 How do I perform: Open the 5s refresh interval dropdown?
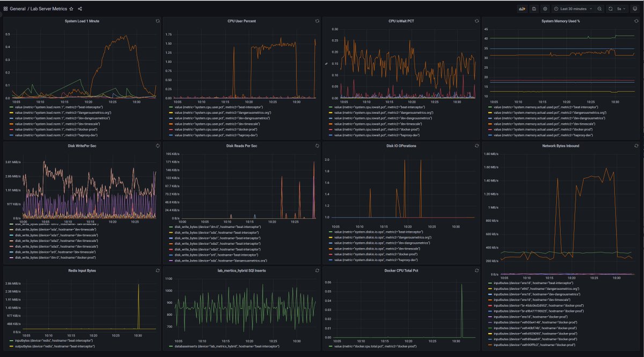coord(621,9)
